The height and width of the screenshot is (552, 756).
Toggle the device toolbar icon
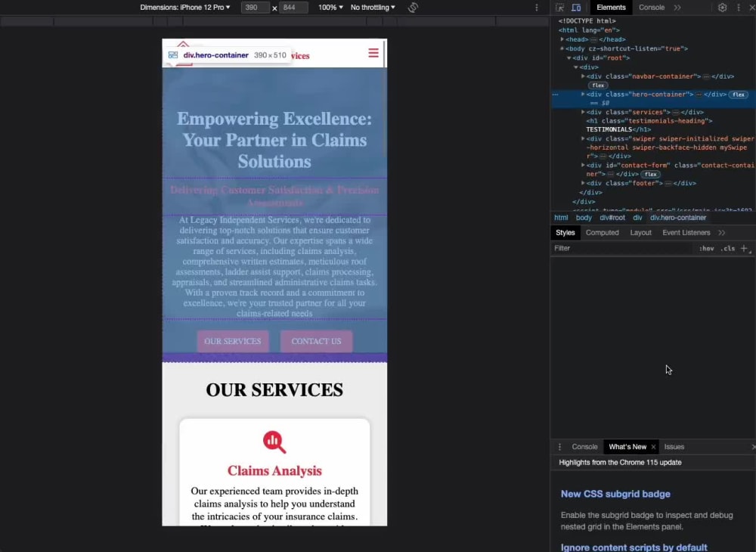575,8
